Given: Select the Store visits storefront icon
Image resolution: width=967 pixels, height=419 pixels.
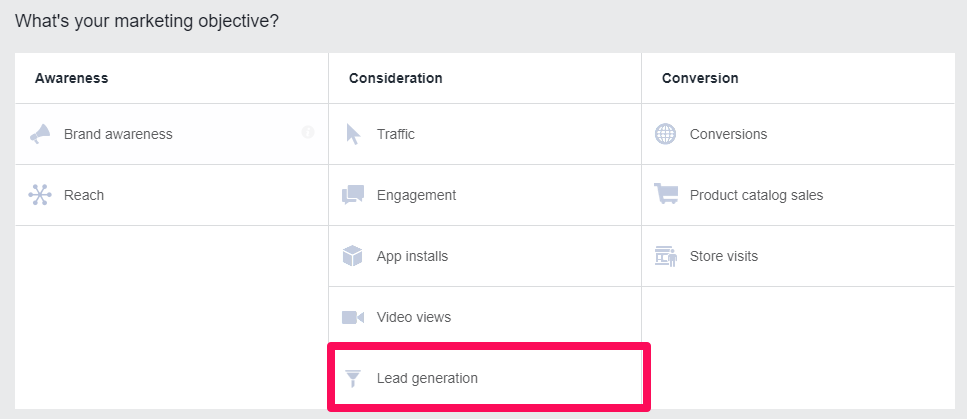Looking at the screenshot, I should [x=665, y=256].
